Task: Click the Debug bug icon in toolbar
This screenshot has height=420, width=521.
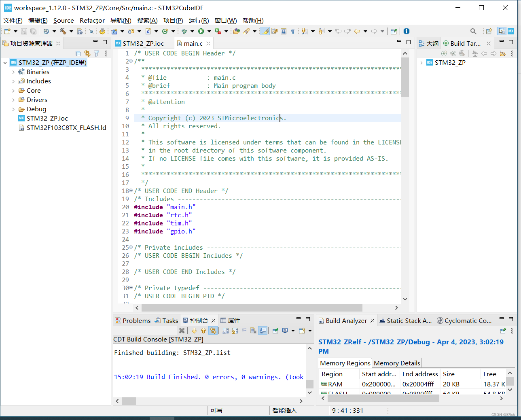Action: tap(184, 31)
